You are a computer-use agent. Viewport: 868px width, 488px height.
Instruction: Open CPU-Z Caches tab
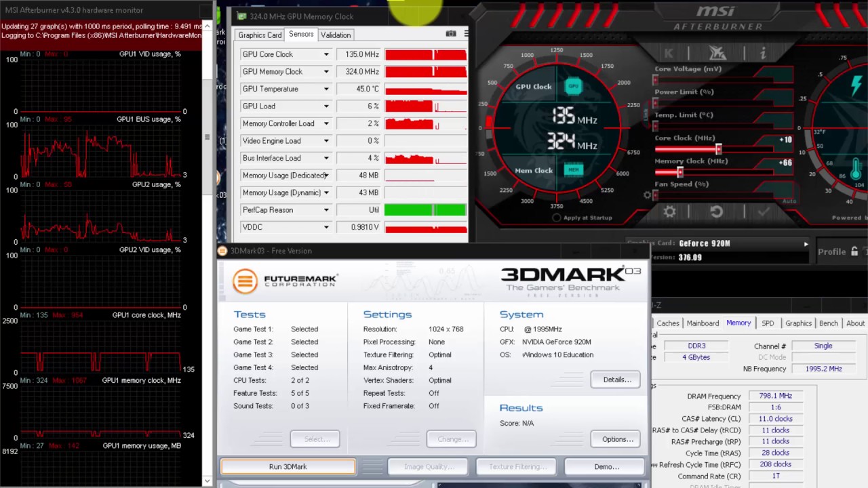(668, 323)
